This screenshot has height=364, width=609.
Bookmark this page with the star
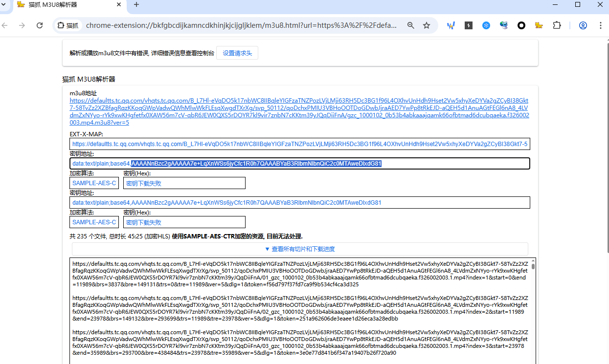point(427,25)
